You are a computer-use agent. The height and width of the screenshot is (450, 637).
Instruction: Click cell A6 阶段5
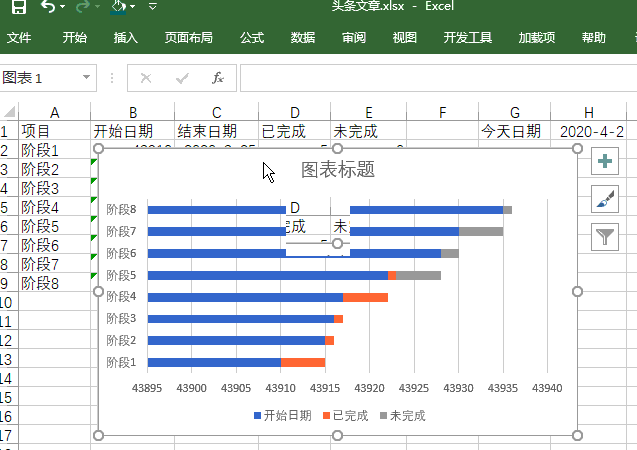(x=54, y=226)
